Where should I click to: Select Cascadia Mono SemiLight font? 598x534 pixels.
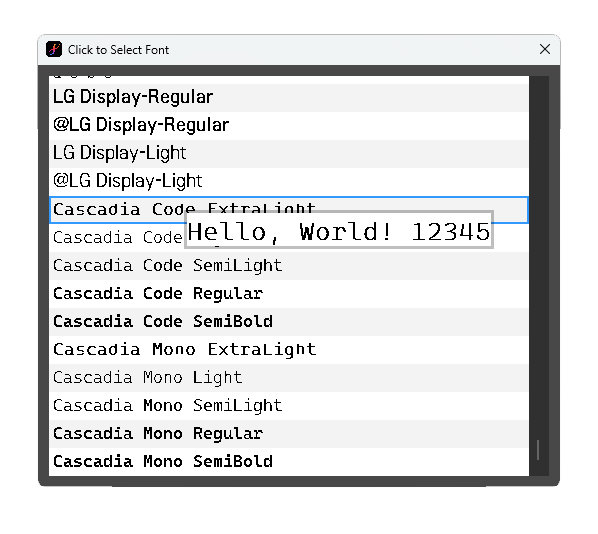pyautogui.click(x=289, y=406)
